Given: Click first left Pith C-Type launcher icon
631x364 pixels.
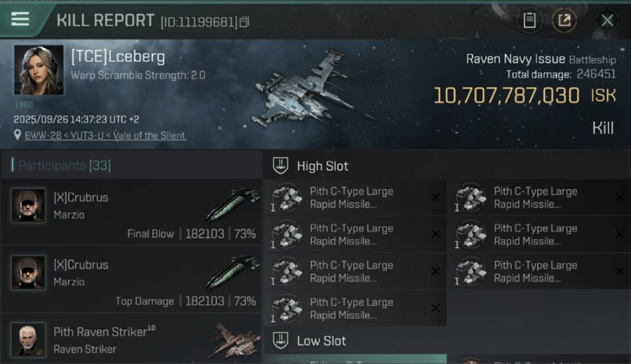Looking at the screenshot, I should [x=287, y=198].
